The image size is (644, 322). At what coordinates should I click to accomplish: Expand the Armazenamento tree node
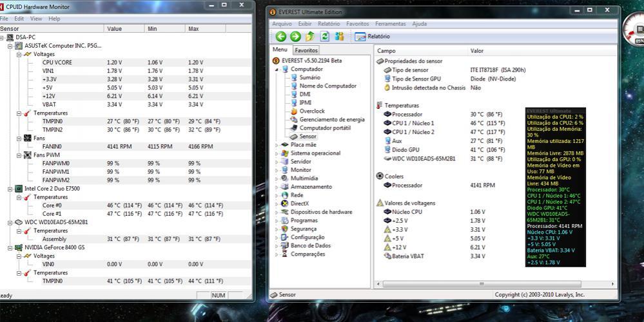277,187
